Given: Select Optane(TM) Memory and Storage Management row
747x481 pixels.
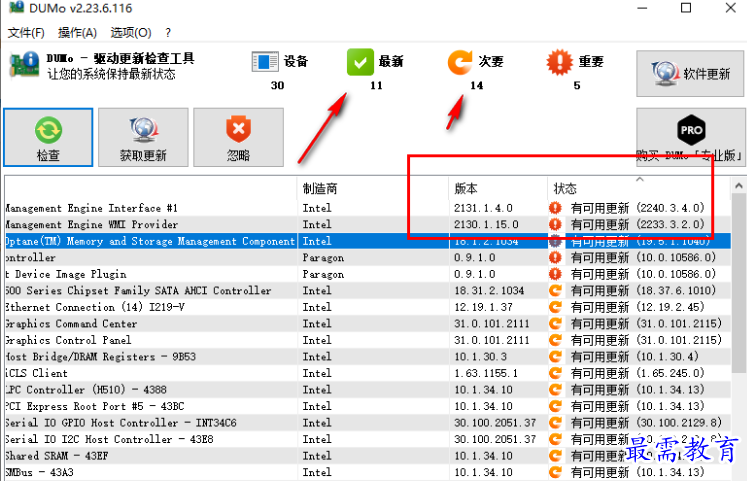Looking at the screenshot, I should (368, 241).
